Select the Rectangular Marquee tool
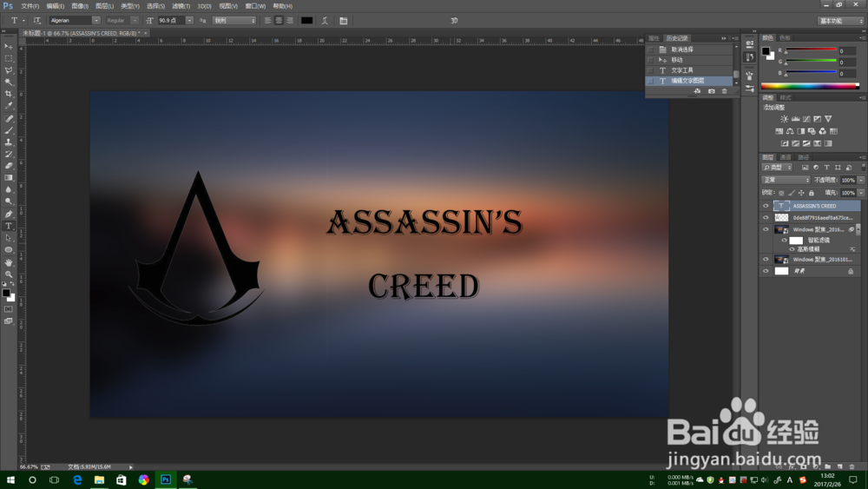 (9, 59)
